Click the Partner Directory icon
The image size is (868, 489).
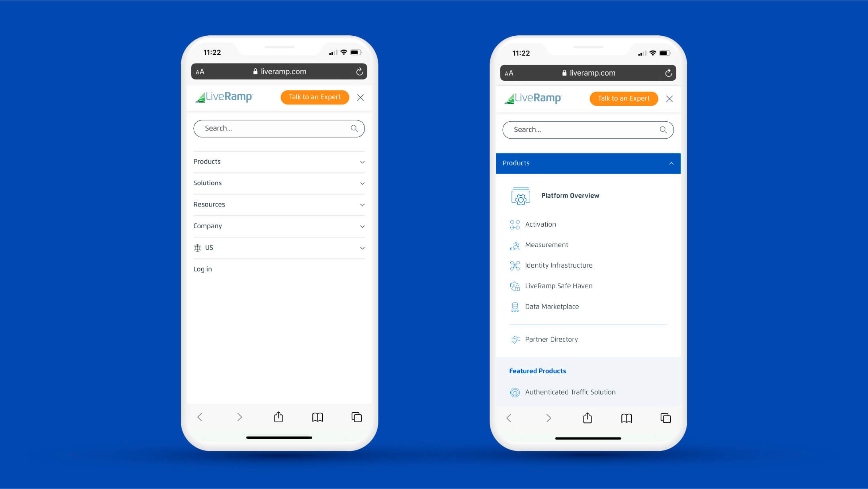[x=514, y=339]
